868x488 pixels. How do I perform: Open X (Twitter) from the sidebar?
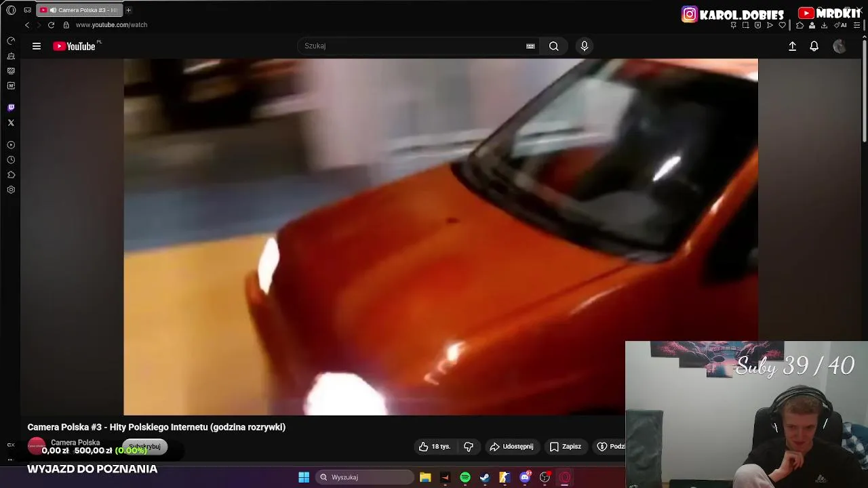coord(11,123)
